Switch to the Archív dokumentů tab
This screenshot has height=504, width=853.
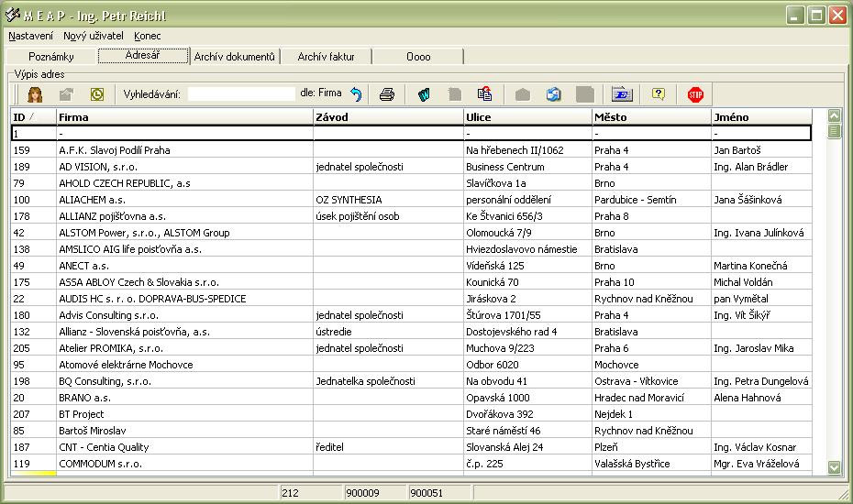pos(235,57)
